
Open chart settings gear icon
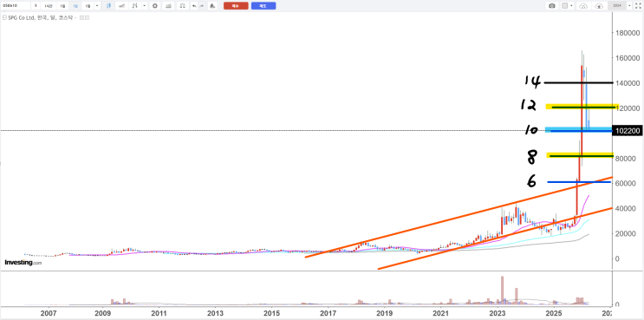155,6
